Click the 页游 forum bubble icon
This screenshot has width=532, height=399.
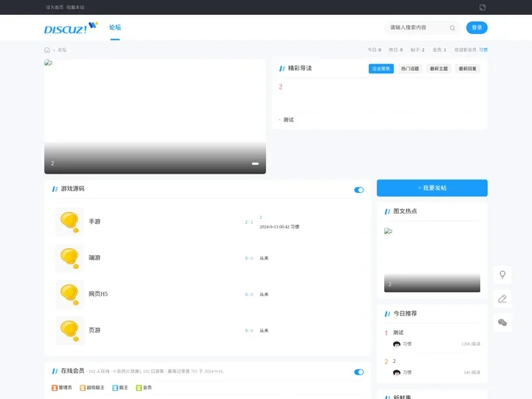(x=69, y=330)
